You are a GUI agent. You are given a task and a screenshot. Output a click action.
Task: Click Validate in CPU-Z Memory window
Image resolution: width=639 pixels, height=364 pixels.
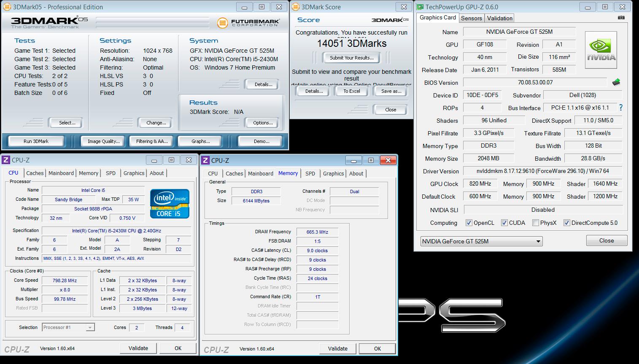pos(338,348)
